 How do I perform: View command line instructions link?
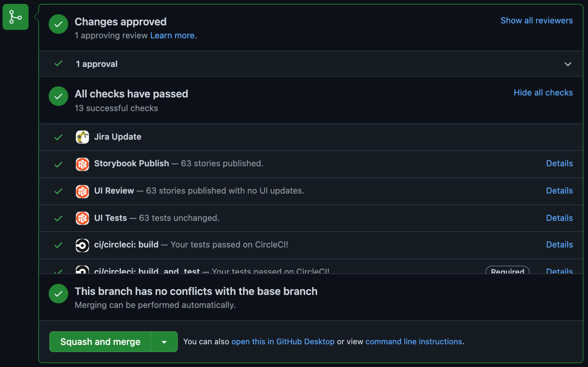(x=414, y=342)
